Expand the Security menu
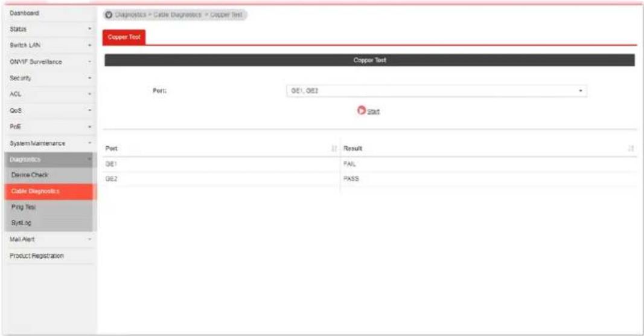The image size is (644, 336). [x=49, y=78]
